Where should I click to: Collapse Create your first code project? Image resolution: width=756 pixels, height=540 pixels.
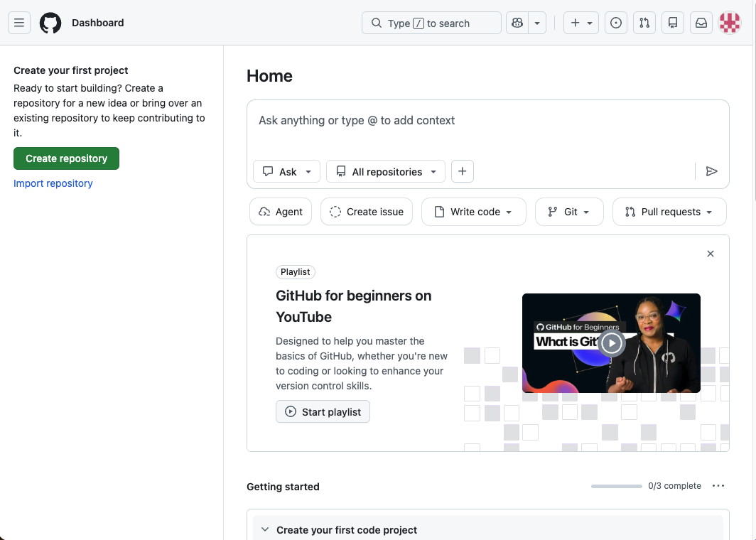pos(265,530)
